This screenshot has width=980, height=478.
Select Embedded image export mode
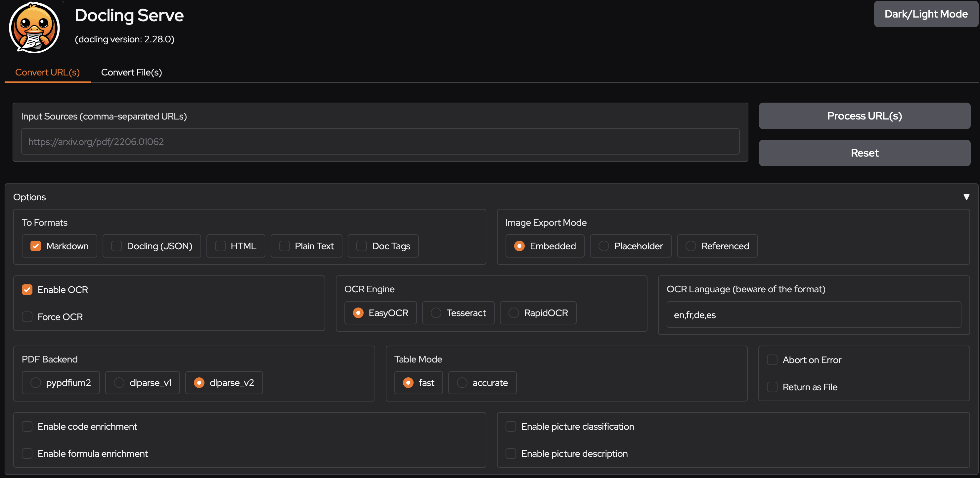coord(519,246)
